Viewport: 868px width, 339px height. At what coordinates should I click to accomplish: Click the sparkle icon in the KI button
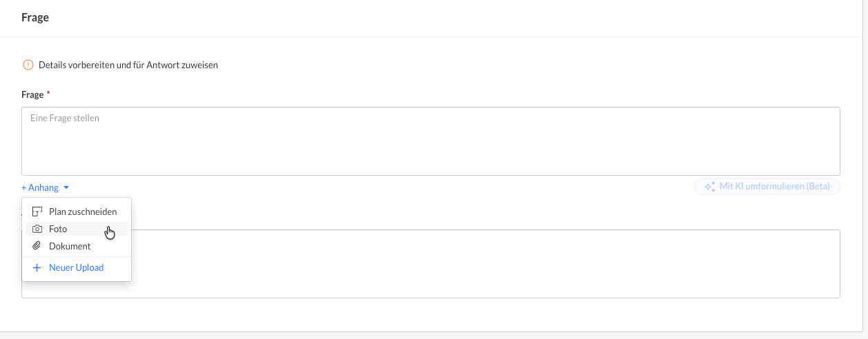click(x=709, y=186)
